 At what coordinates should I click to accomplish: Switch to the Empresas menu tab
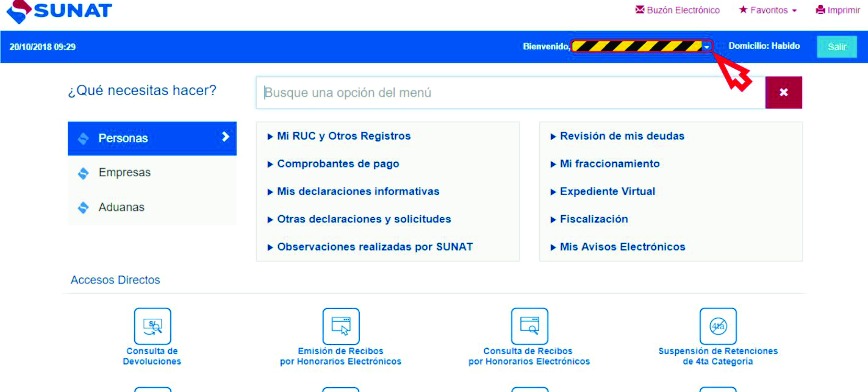(152, 173)
